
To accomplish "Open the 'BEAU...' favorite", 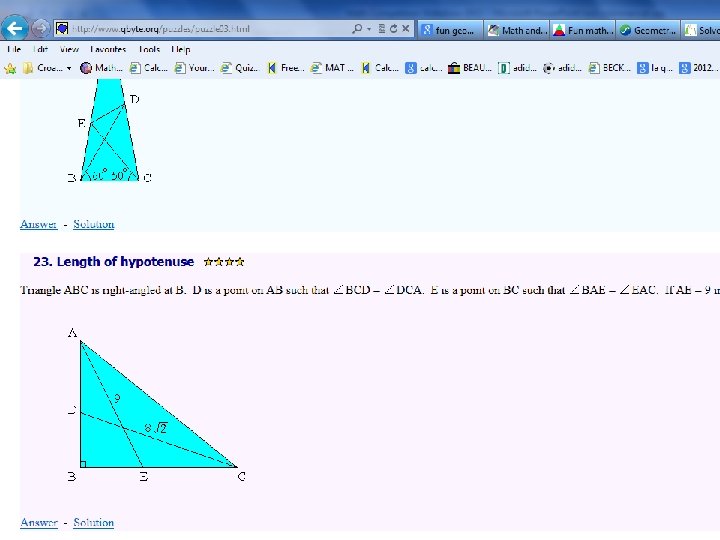I will [470, 68].
